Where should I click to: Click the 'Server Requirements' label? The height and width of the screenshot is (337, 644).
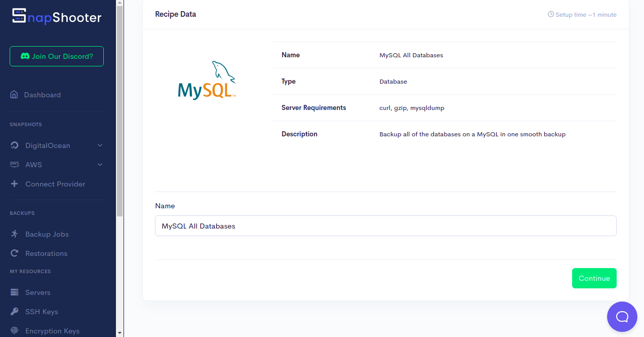pos(314,107)
